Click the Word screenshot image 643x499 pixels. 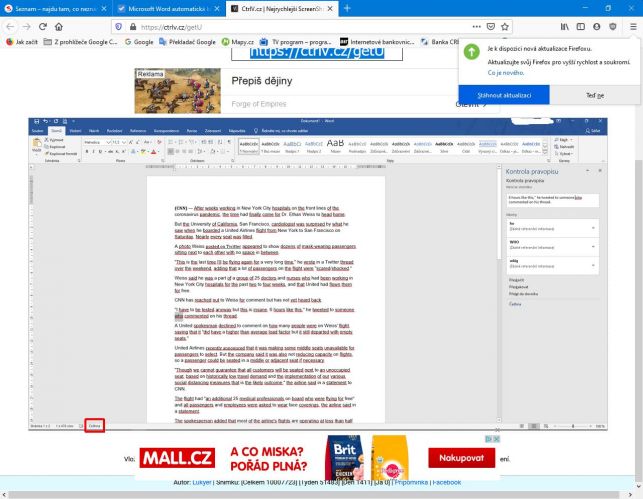tap(318, 274)
